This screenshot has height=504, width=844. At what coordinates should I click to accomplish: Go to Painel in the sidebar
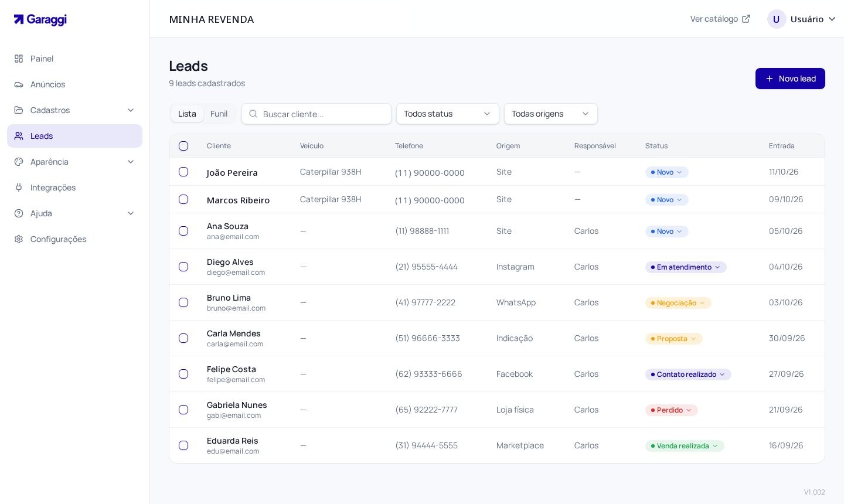(74, 59)
